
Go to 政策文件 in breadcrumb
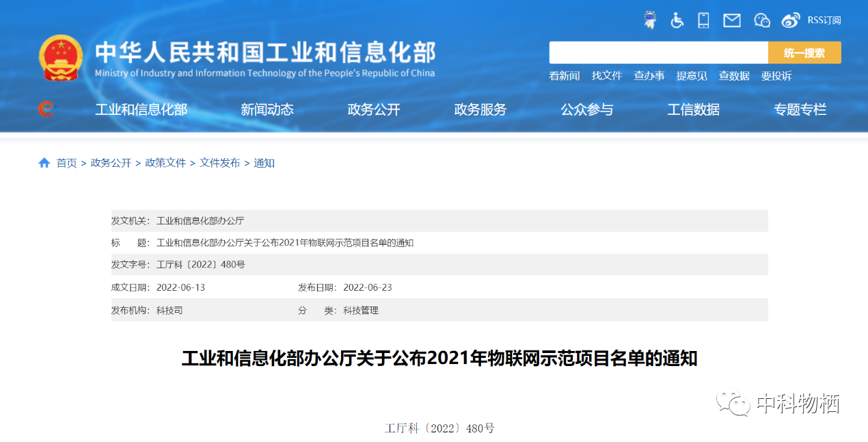coord(165,163)
